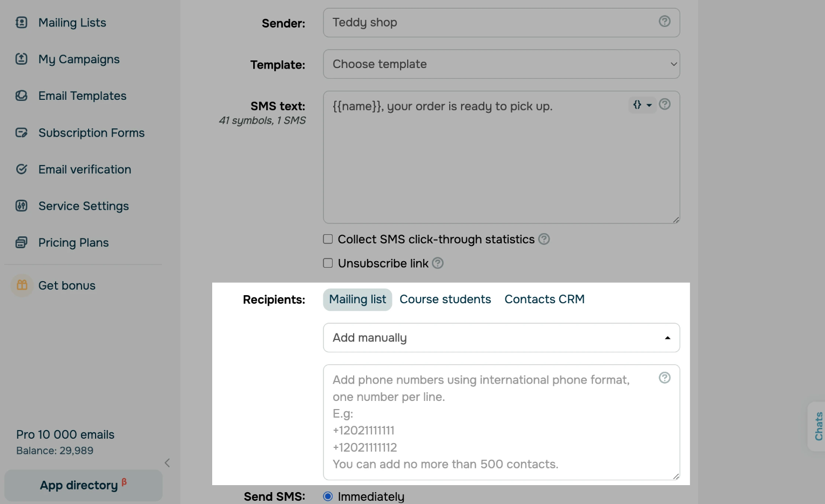Open the Chats side panel
This screenshot has width=825, height=504.
(818, 426)
